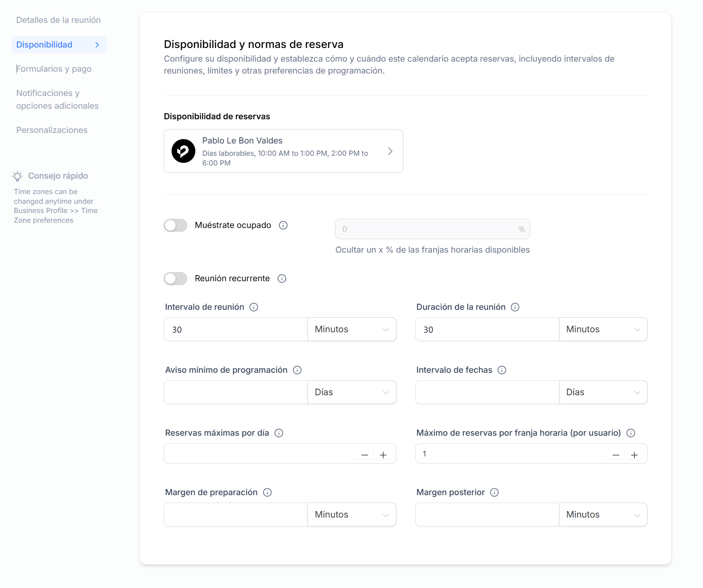This screenshot has width=703, height=588.
Task: Turn on the Reunión recurrente switch
Action: point(176,279)
